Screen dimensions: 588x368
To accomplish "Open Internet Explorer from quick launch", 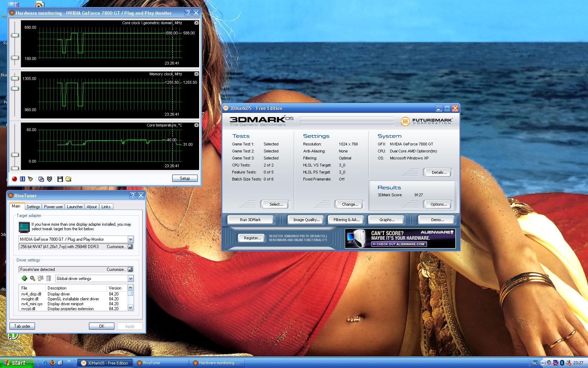I will [44, 363].
